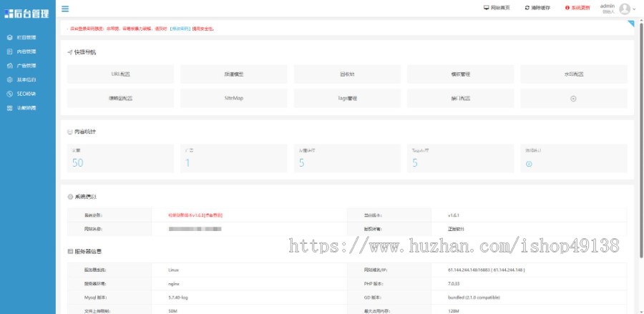
Task: Click the paper-plane icon beside 快捷导航
Action: pos(70,52)
